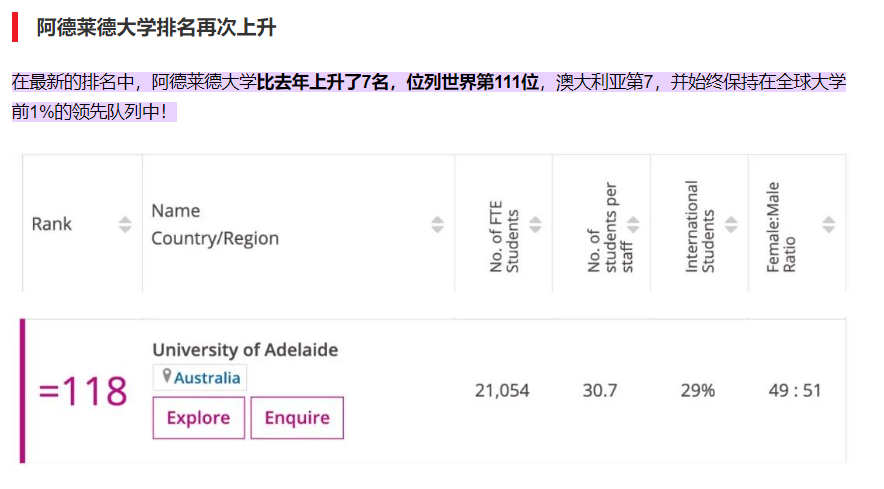Click the 49 : 51 ratio value
Screen dimensions: 884x489
[x=795, y=390]
